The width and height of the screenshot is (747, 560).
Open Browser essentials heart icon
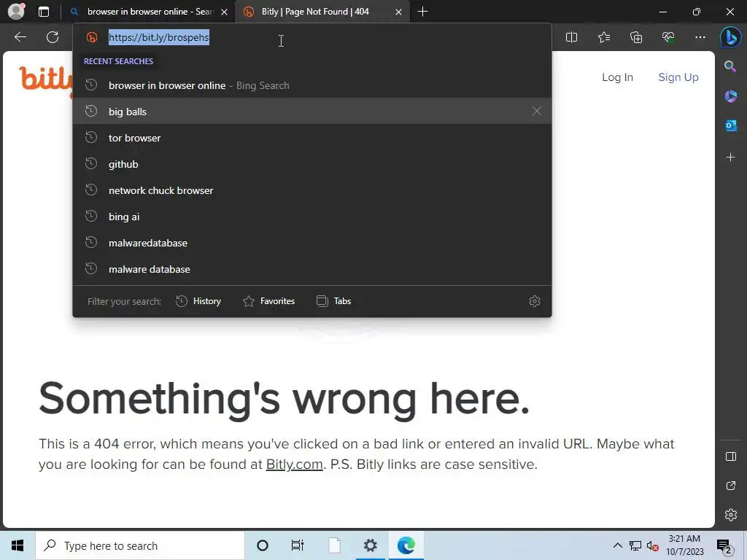point(668,37)
